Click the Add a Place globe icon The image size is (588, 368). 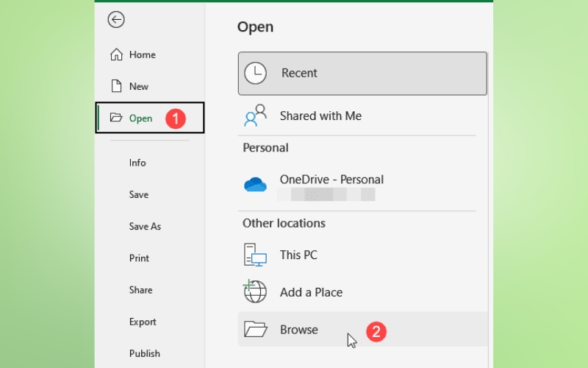(x=255, y=291)
